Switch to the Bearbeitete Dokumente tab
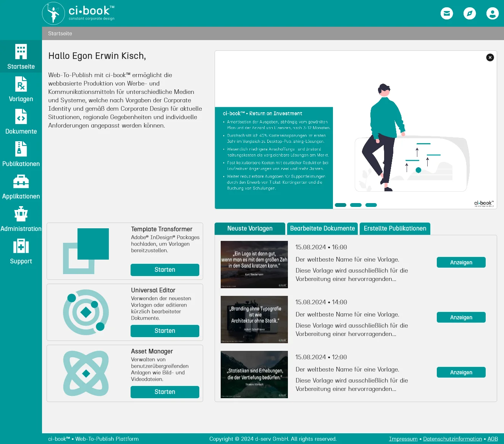This screenshot has width=504, height=444. 322,228
